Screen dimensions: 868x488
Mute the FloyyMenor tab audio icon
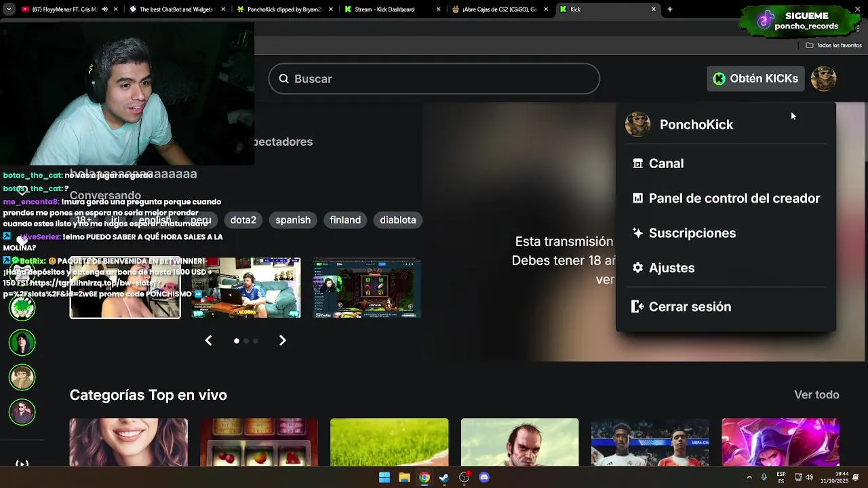pos(104,9)
